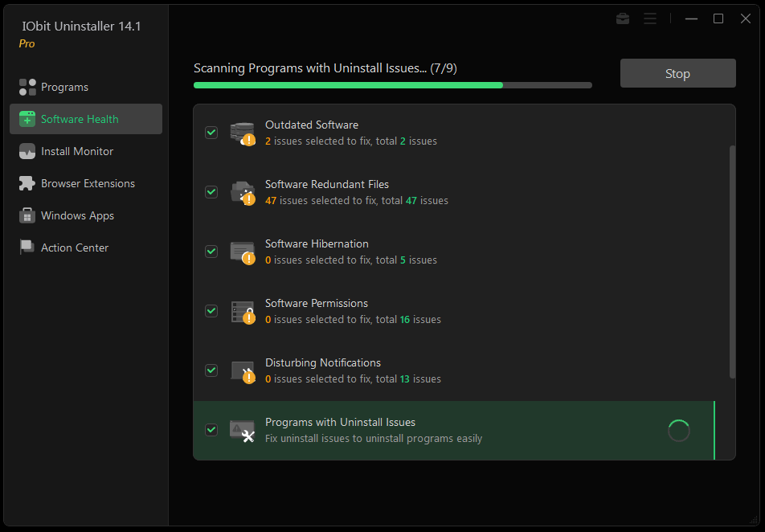Click the 'total 13 issues' notifications text
Viewport: 765px width, 532px height.
[x=408, y=380]
